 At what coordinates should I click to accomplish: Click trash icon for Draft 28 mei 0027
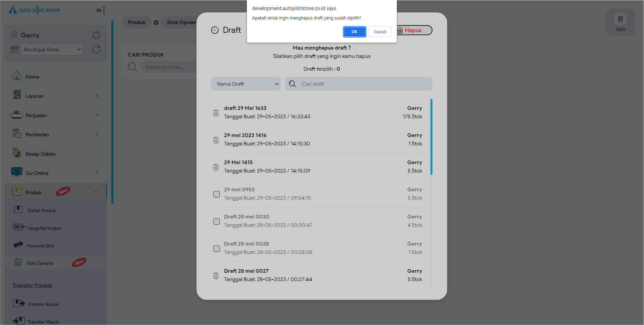[216, 276]
